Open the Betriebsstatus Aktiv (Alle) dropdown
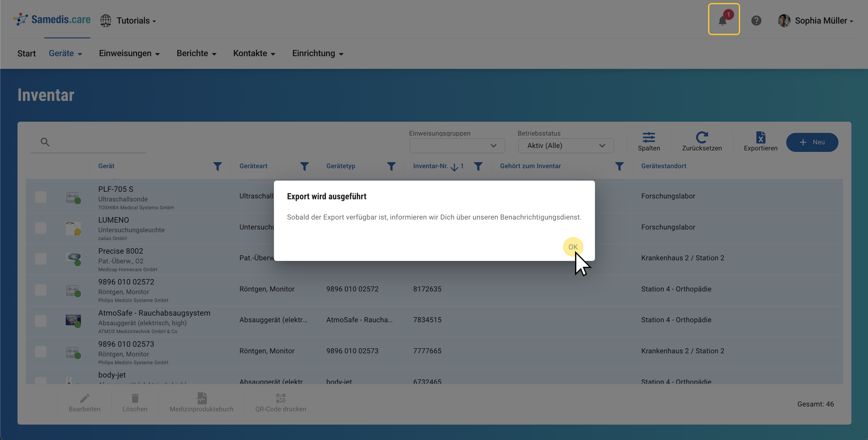The height and width of the screenshot is (440, 868). point(565,146)
